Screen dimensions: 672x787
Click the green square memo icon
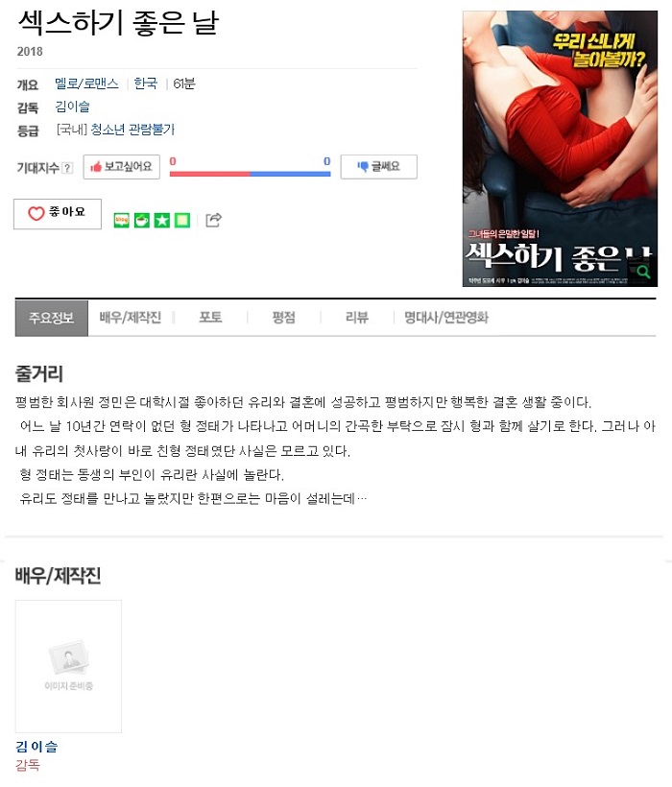click(182, 221)
